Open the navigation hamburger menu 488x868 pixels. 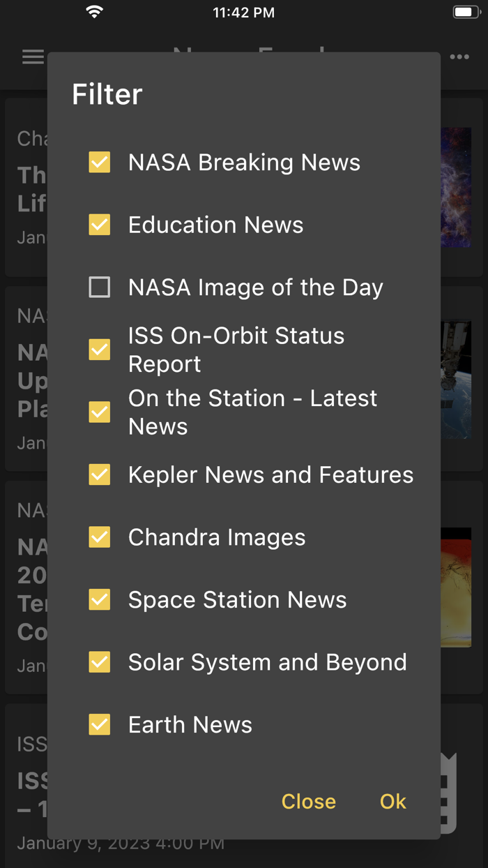click(x=33, y=57)
